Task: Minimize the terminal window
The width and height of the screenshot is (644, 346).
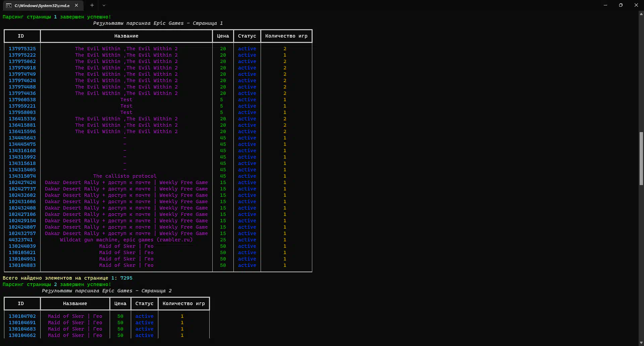Action: pyautogui.click(x=605, y=5)
